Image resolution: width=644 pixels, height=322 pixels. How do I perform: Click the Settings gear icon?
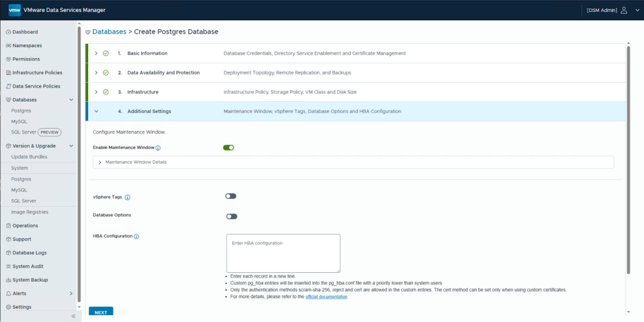click(x=9, y=308)
